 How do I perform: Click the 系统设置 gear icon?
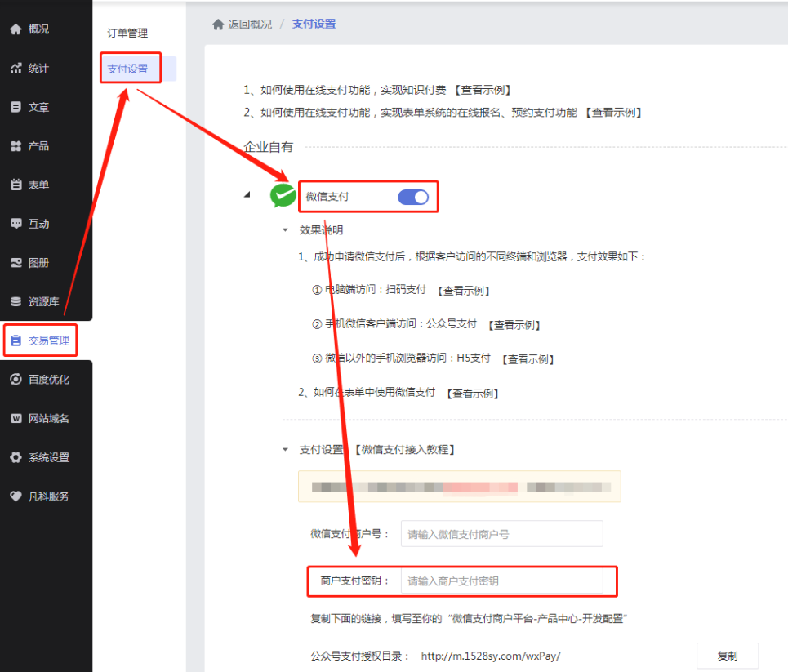pyautogui.click(x=16, y=457)
